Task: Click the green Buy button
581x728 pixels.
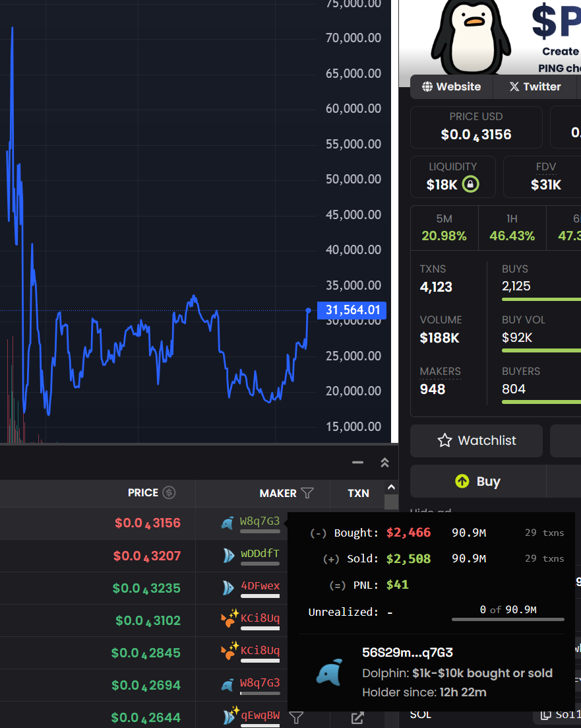Action: (x=478, y=481)
